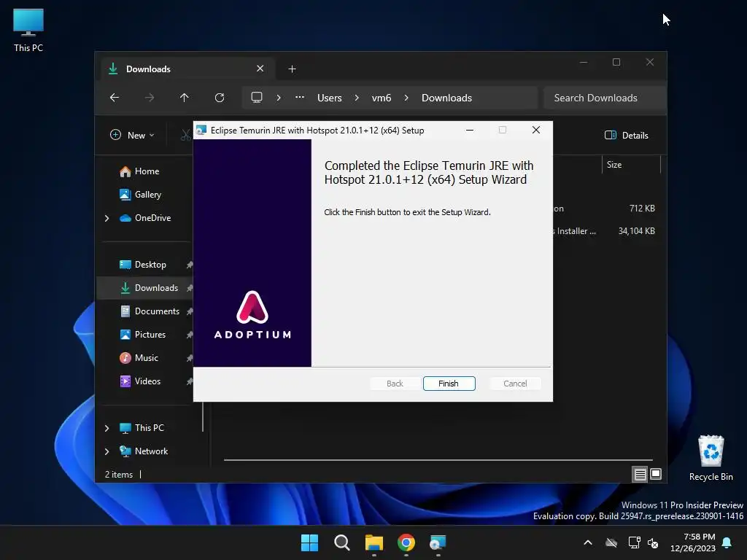Click the pin icon next to Music

[190, 358]
